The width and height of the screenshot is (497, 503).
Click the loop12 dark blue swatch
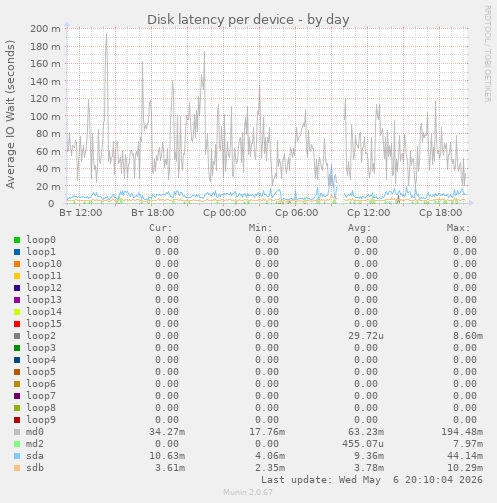pos(17,288)
